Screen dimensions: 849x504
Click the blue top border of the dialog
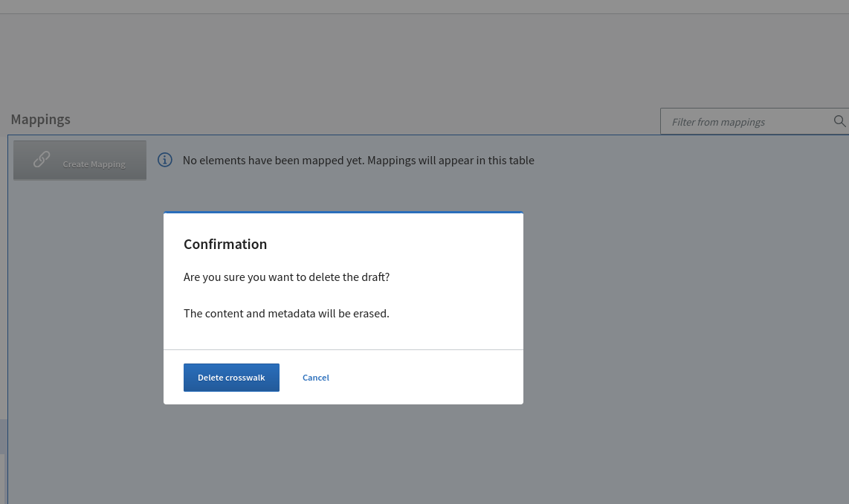pos(343,212)
